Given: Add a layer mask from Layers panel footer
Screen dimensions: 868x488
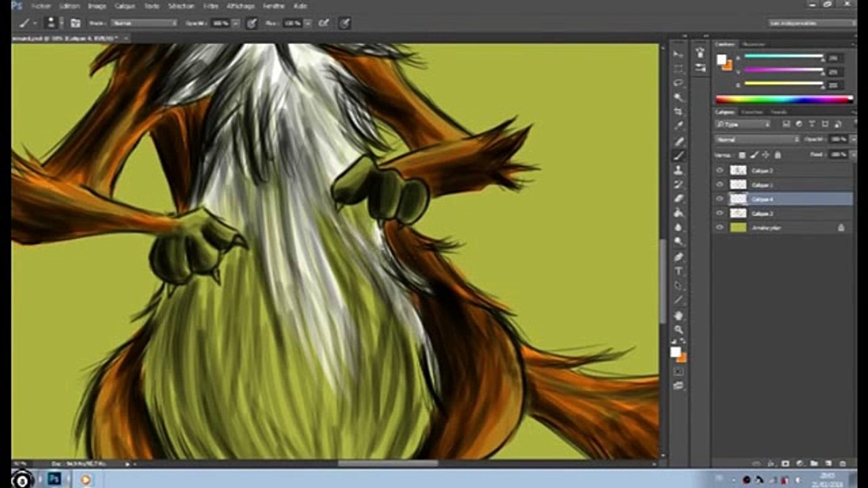Looking at the screenshot, I should point(785,464).
